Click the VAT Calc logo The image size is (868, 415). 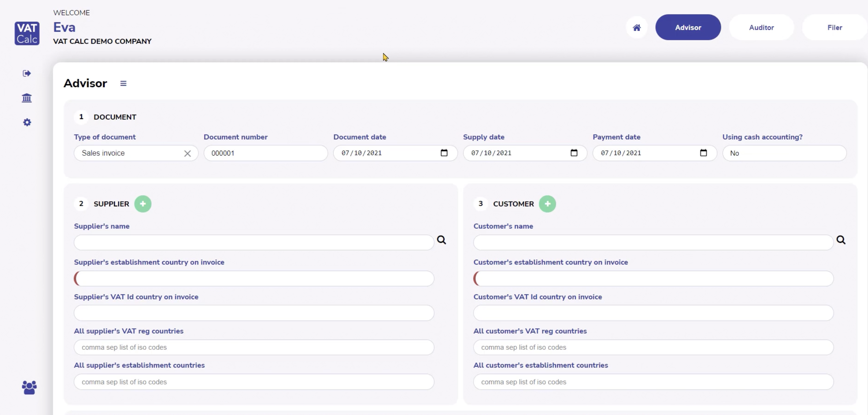(x=27, y=33)
